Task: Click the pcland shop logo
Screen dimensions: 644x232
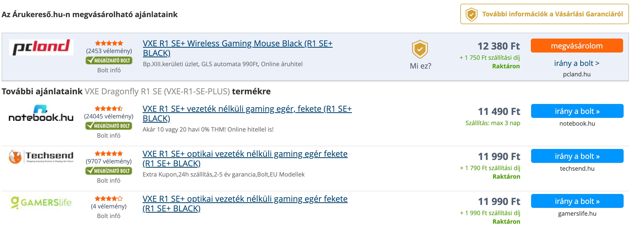Action: pos(41,47)
